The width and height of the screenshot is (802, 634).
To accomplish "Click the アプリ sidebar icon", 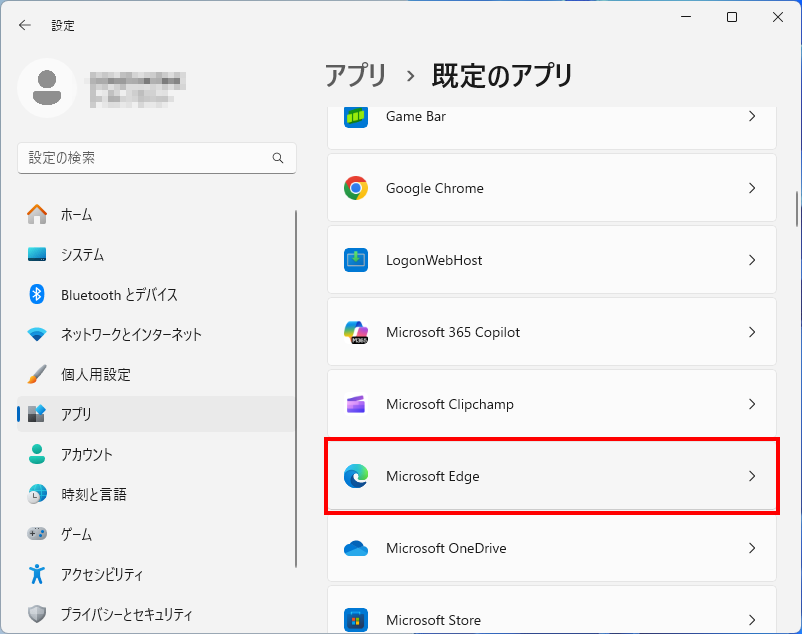I will click(x=37, y=414).
